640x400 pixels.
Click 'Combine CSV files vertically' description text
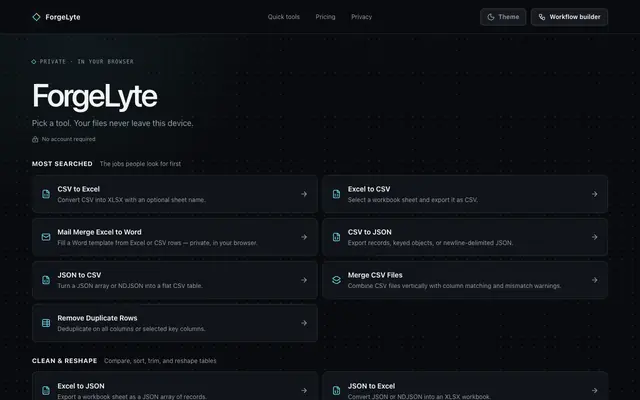point(454,286)
